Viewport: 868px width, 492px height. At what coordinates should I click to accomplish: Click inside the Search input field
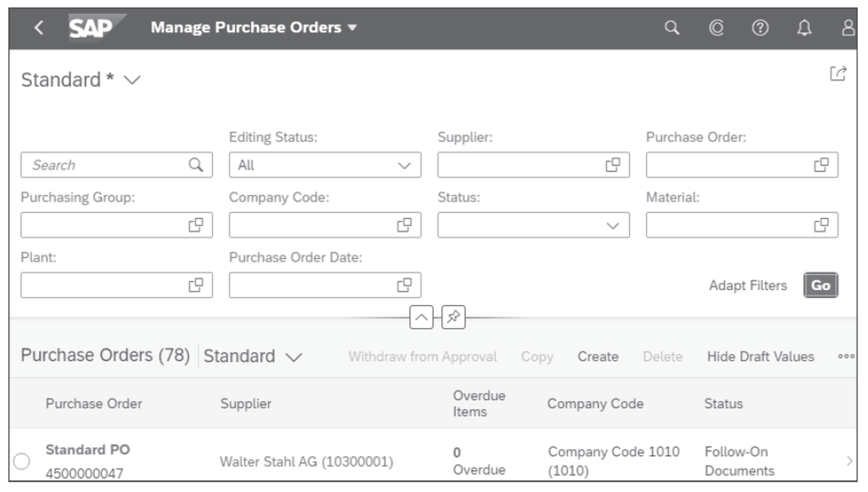102,165
